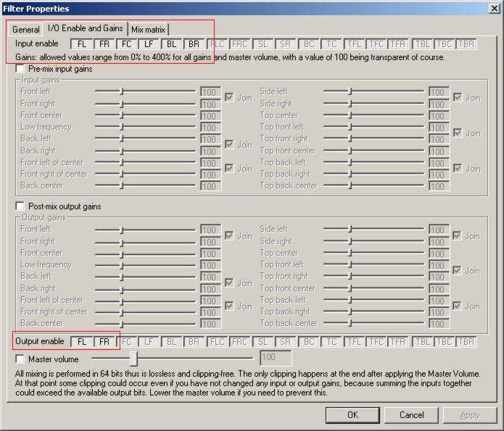
Task: Select the I/O Enable and Gains tab
Action: tap(85, 28)
